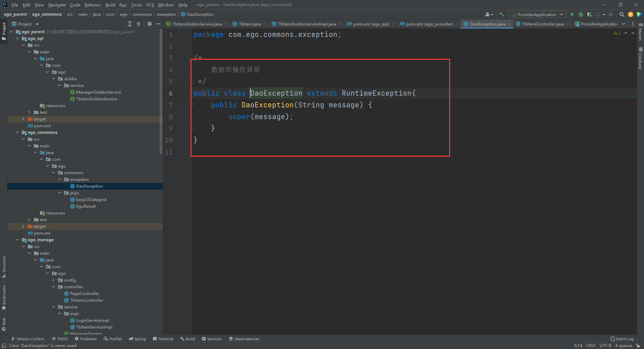Collapse the ego_commons module node

(x=17, y=133)
